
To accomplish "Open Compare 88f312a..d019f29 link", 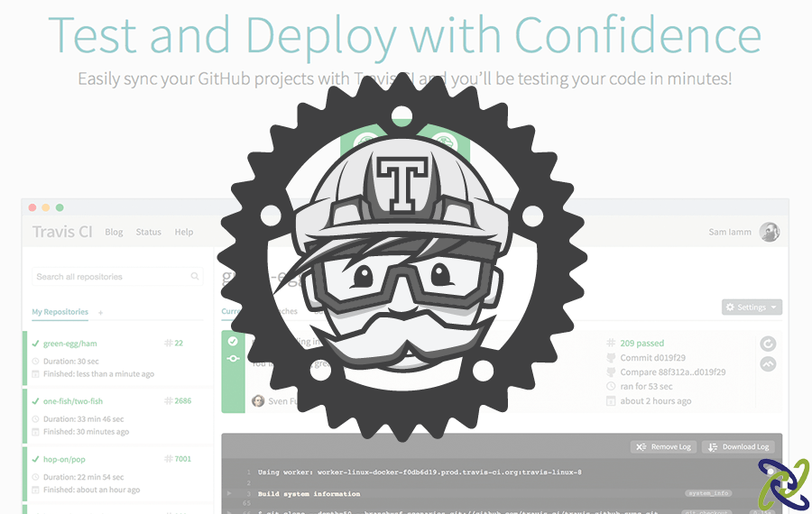I will 673,372.
